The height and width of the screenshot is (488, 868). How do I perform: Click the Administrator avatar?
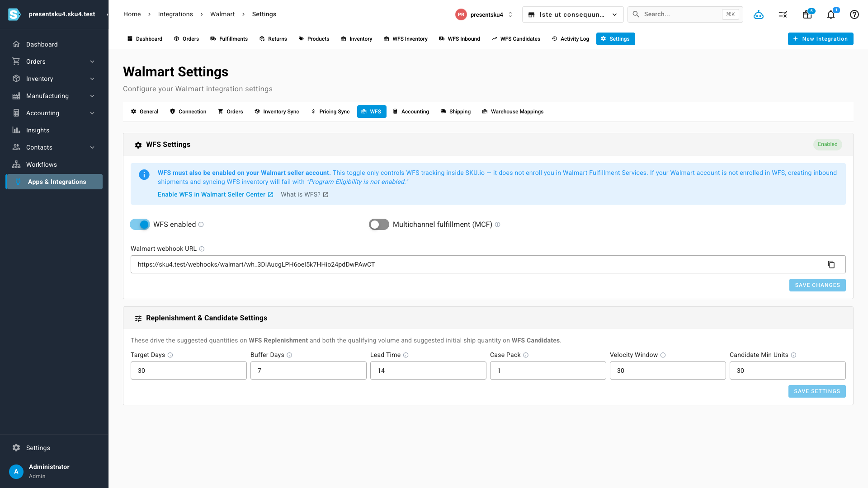pos(16,471)
